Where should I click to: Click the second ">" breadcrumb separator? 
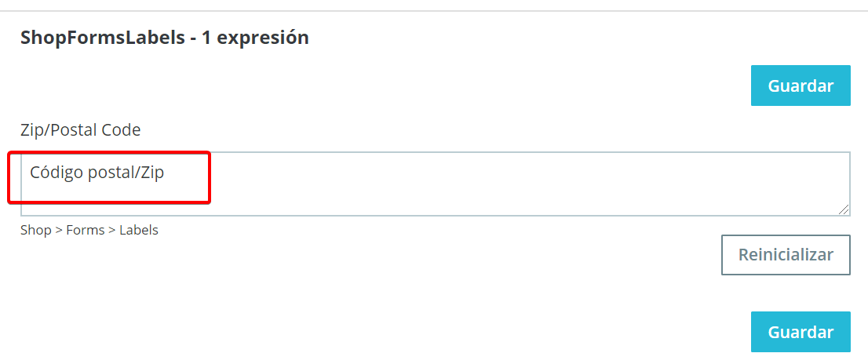112,231
